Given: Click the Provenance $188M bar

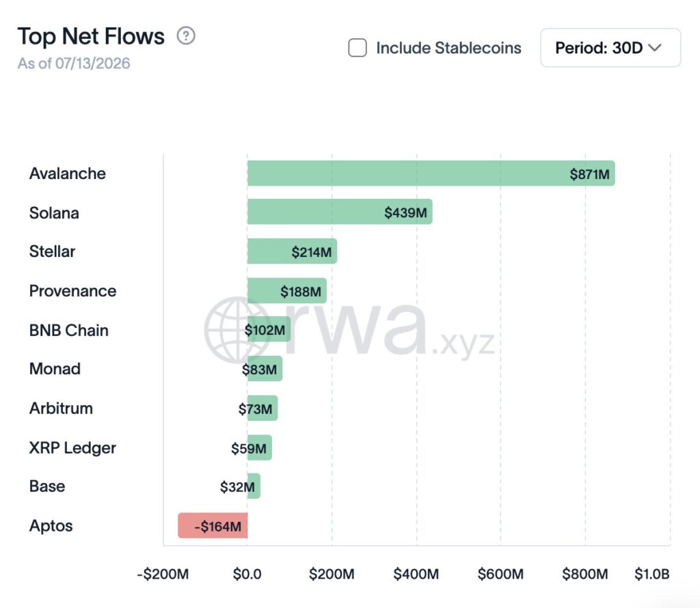Looking at the screenshot, I should [x=286, y=291].
